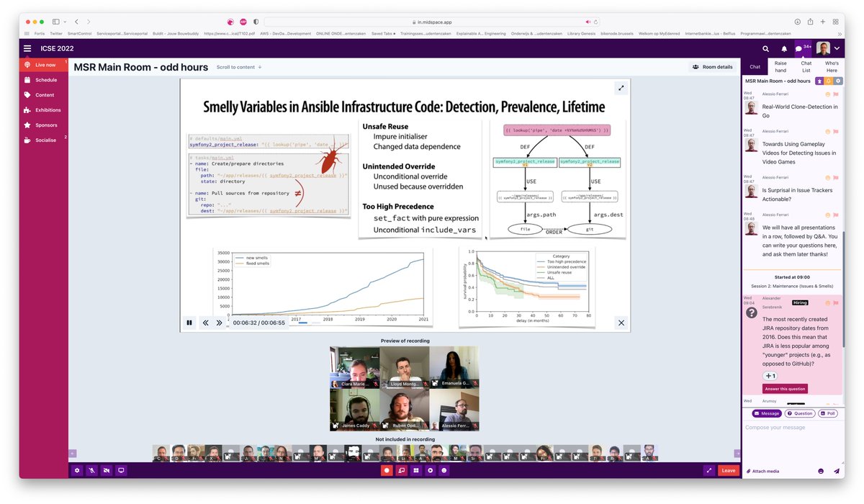This screenshot has width=864, height=504.
Task: Select Clara Marie's video tile
Action: [x=355, y=367]
